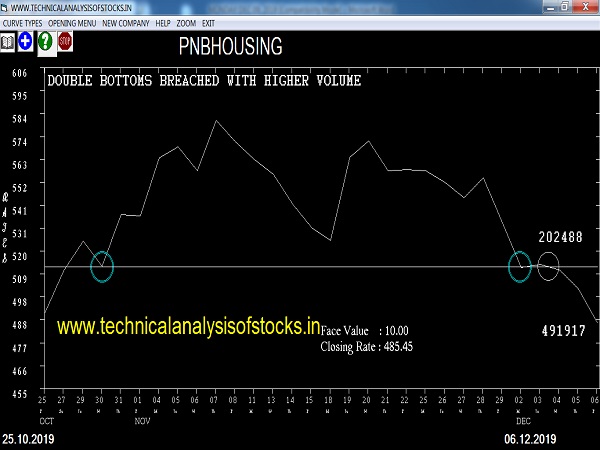Click the blue plus icon
The image size is (600, 450).
(x=25, y=41)
